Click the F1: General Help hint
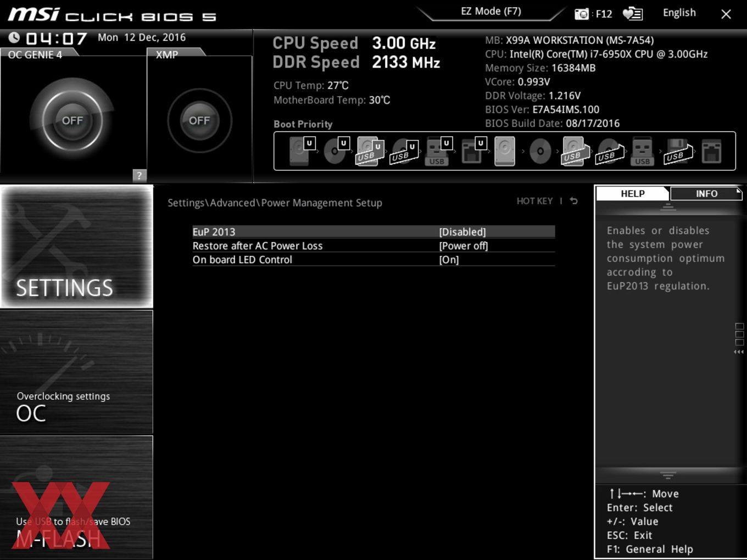The height and width of the screenshot is (560, 747). [x=650, y=549]
